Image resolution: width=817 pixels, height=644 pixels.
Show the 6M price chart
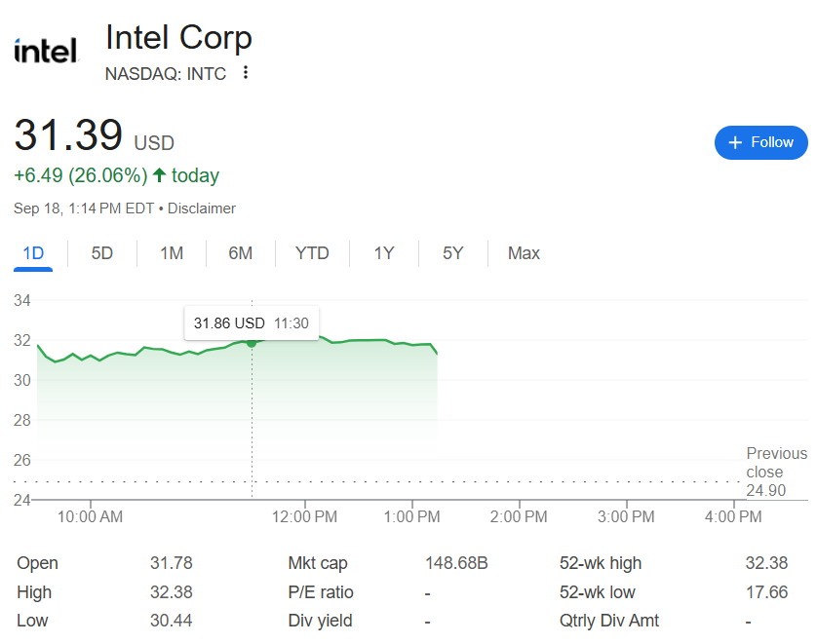click(x=241, y=253)
